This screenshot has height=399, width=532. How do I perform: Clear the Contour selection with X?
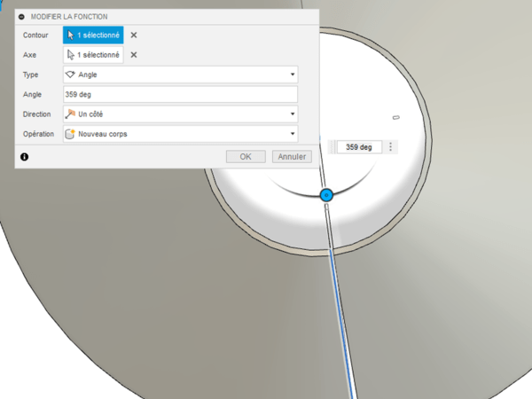[134, 35]
